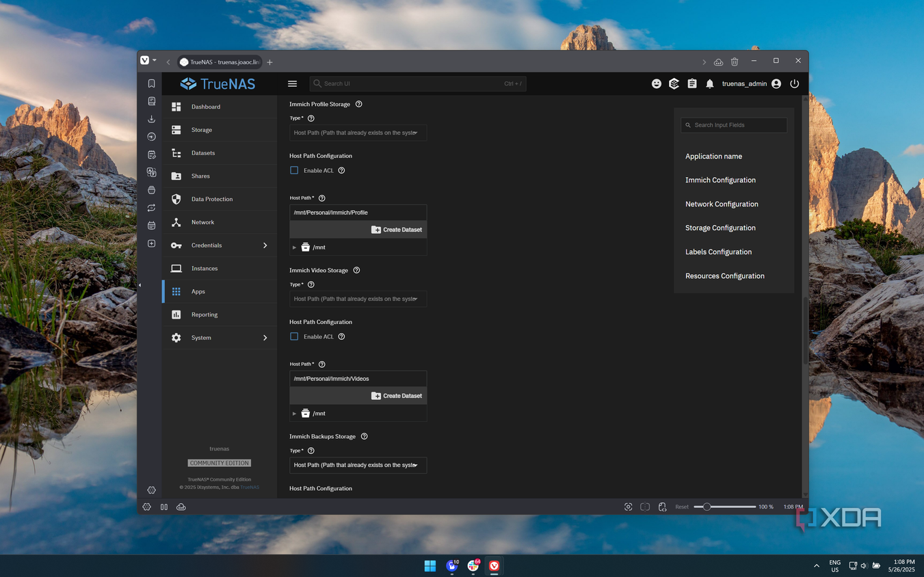Go to Dashboard in the sidebar
Image resolution: width=924 pixels, height=577 pixels.
coord(220,107)
